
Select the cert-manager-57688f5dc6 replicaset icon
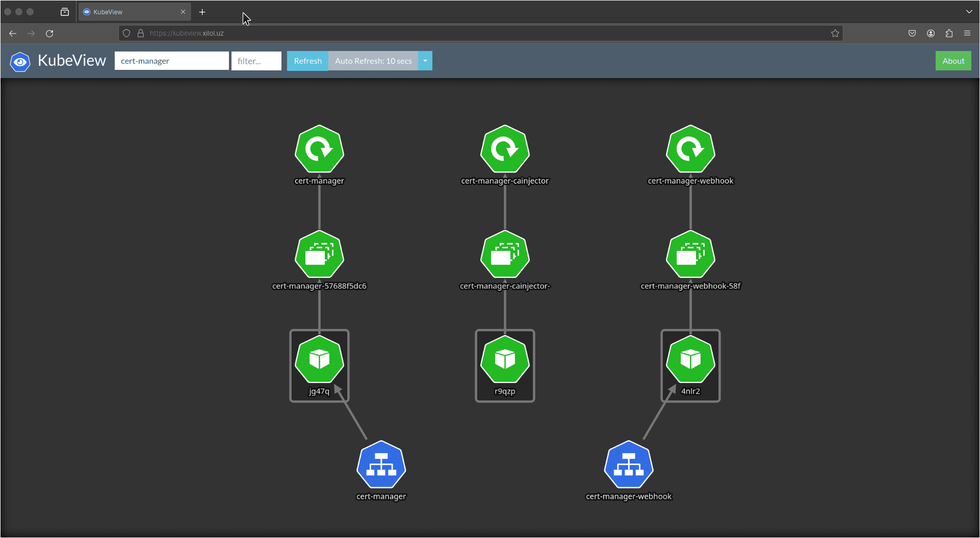click(x=319, y=254)
